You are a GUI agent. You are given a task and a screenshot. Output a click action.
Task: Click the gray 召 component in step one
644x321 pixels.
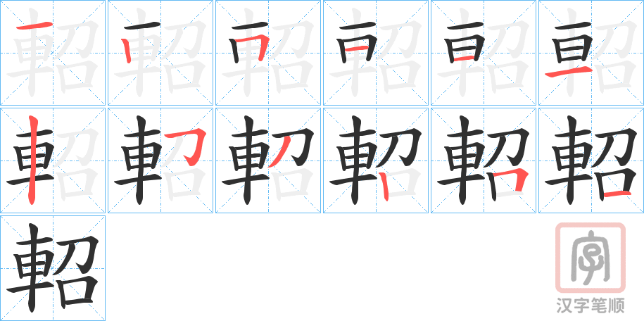[77, 53]
